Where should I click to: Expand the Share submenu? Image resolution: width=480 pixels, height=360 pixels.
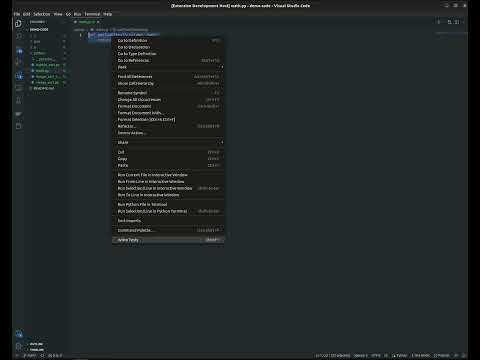point(168,143)
